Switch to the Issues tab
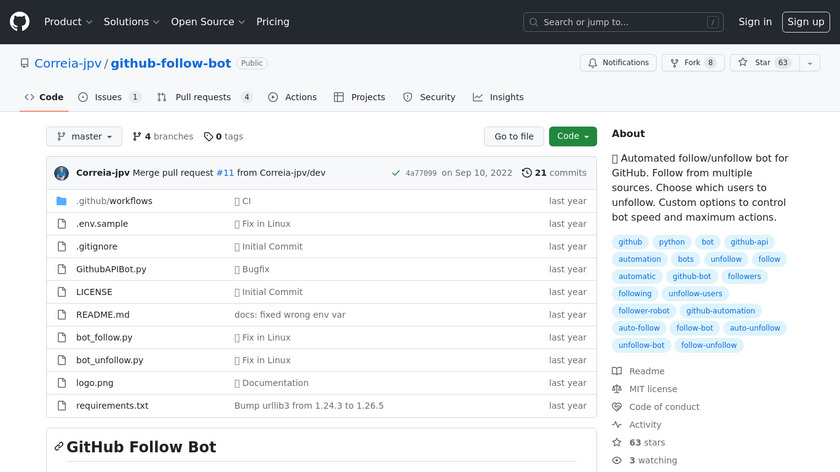Image resolution: width=840 pixels, height=472 pixels. click(108, 97)
